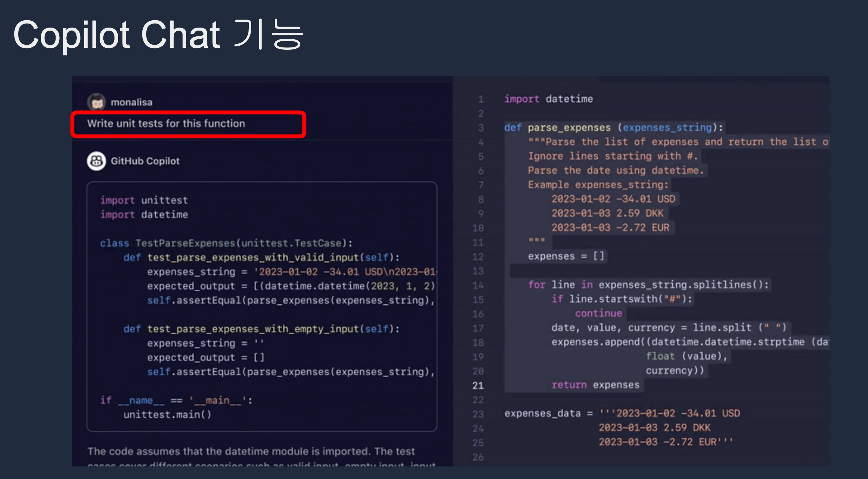Click the 'class TestParseExpenses' line

pyautogui.click(x=226, y=243)
